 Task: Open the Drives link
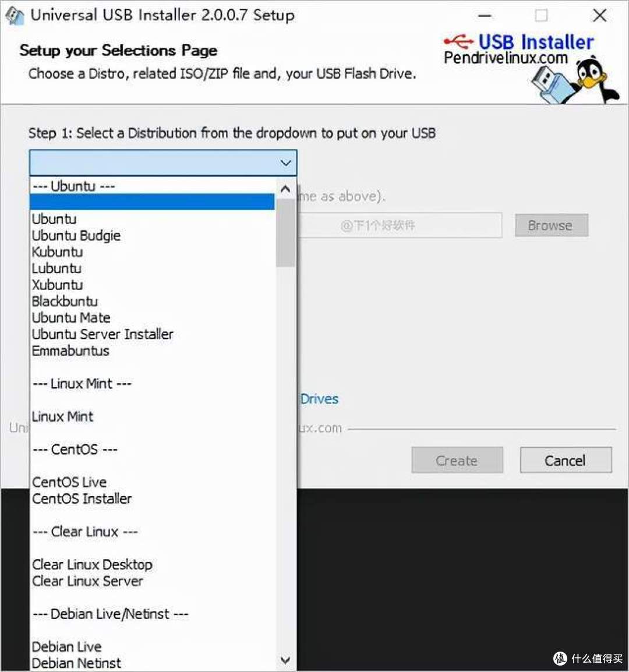pyautogui.click(x=319, y=399)
